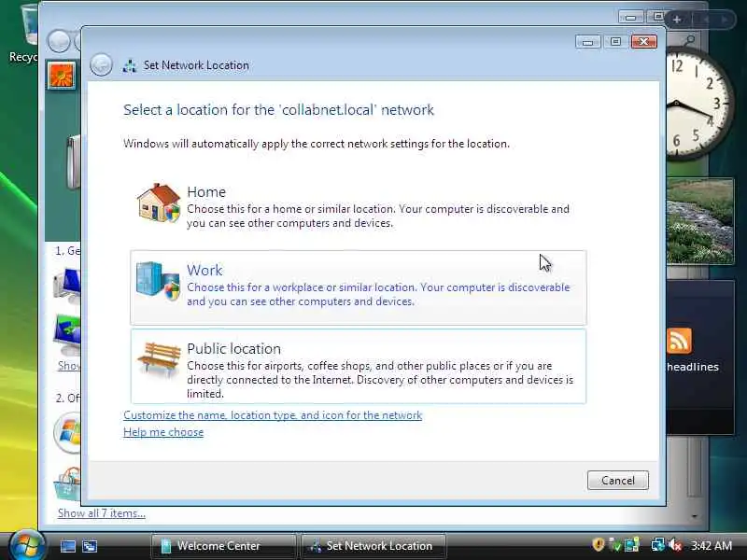
Task: Select the Home network location heading
Action: click(205, 191)
